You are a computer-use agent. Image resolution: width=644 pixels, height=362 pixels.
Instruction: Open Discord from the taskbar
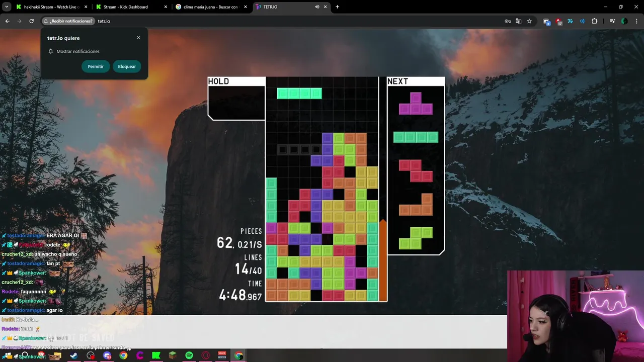coord(107,355)
